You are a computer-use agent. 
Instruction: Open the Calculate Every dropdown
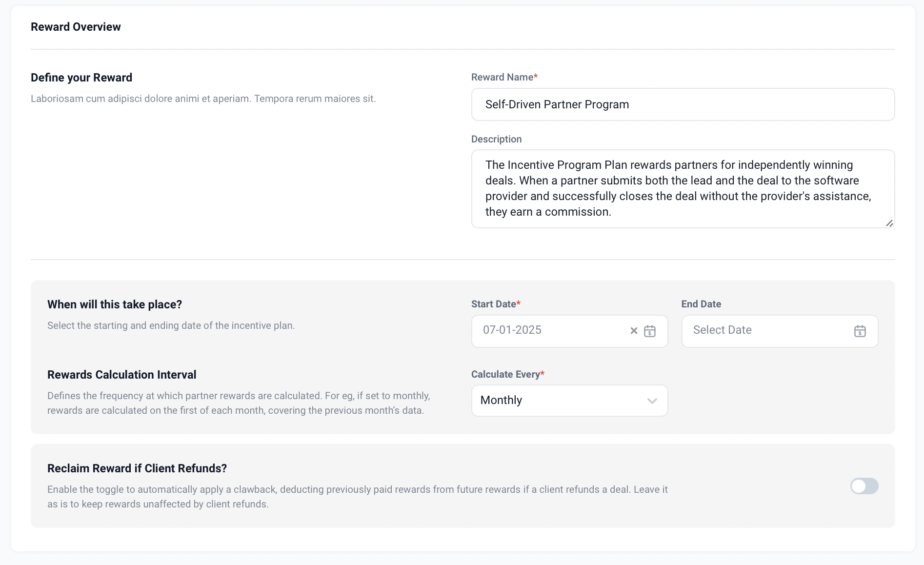tap(569, 401)
